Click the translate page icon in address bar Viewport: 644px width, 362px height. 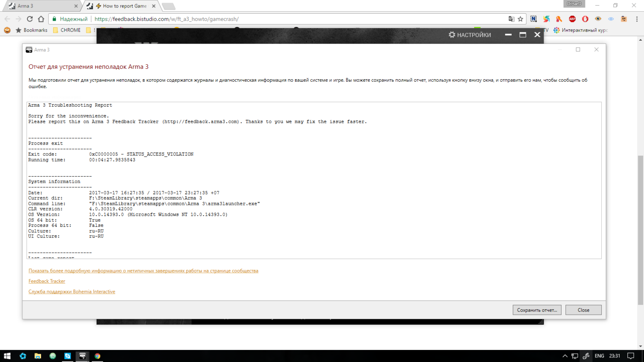[x=511, y=19]
